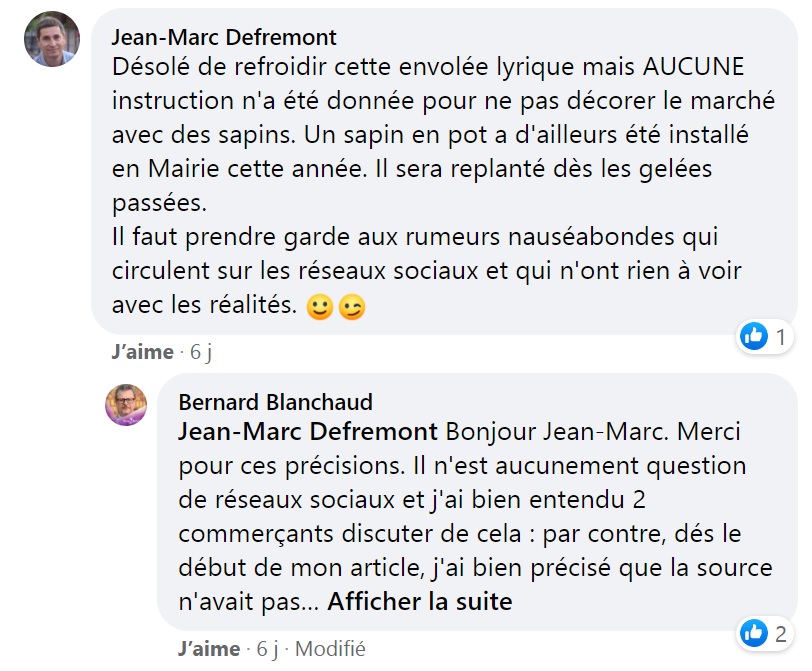This screenshot has width=812, height=671.
Task: Click the bold Jean-Marc Defremont mention in reply
Action: [308, 432]
